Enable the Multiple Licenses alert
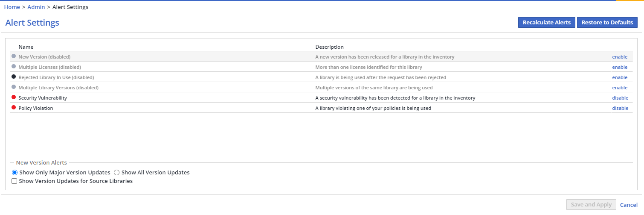 [x=620, y=67]
